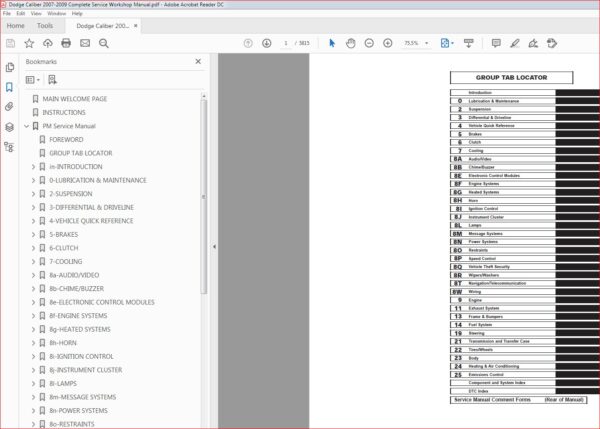Screen dimensions: 600x429
Task: Click the read mode scroll icon
Action: [468, 43]
